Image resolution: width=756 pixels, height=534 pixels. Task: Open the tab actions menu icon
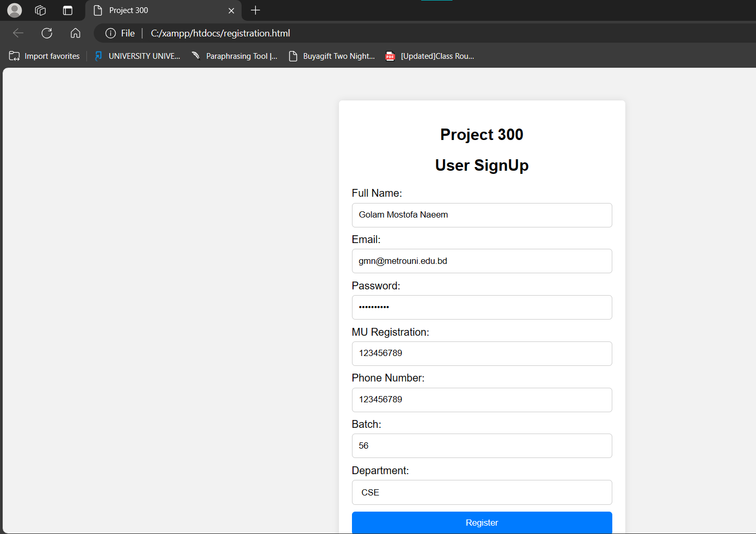pyautogui.click(x=68, y=10)
